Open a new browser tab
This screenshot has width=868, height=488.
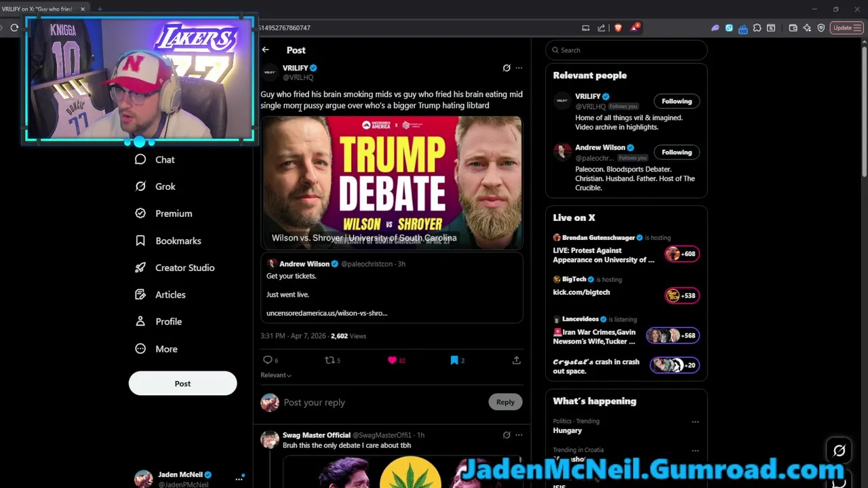(100, 9)
